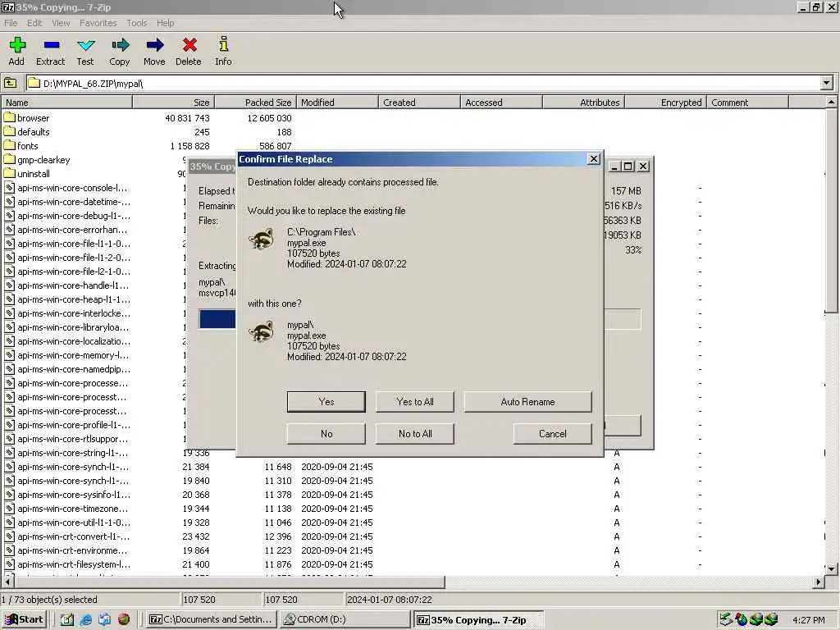Select the api-ms-win-core-string file row

413,453
